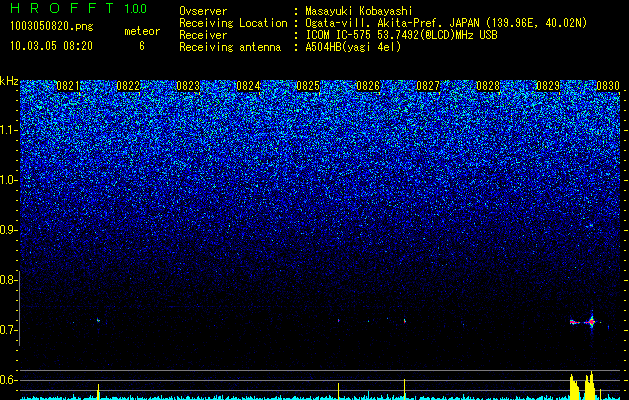Viewport: 629px width, 400px height.
Task: Click the 0830 time marker
Action: pos(608,86)
